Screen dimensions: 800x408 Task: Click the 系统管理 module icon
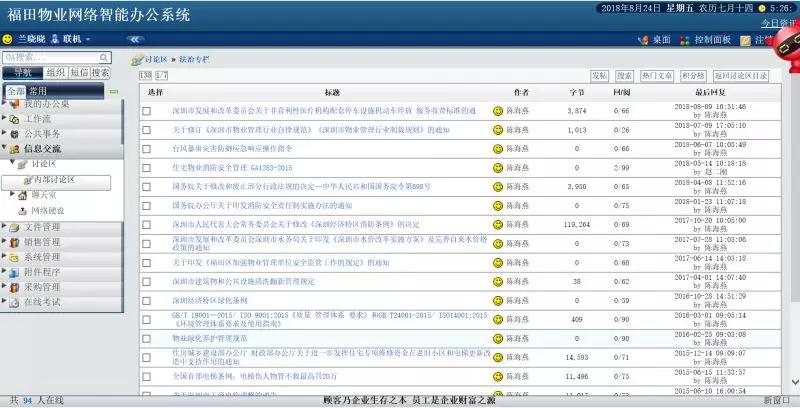tap(15, 258)
